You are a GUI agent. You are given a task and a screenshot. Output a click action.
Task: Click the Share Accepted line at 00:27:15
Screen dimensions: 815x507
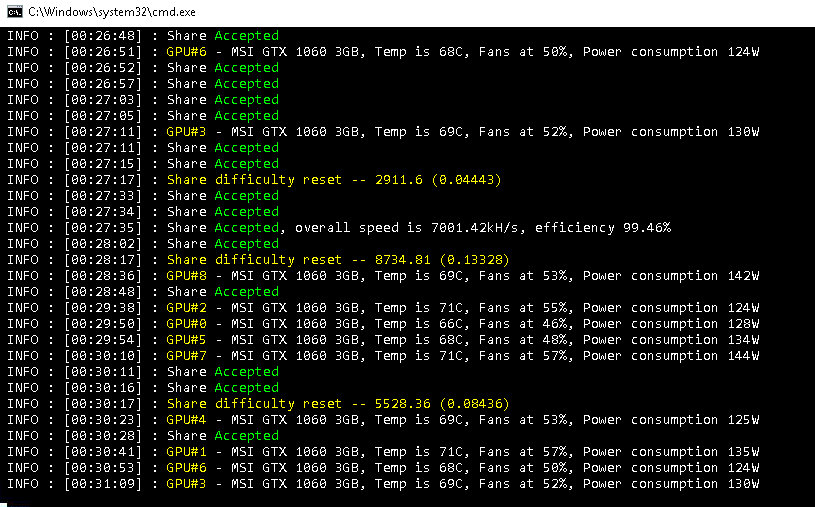pos(143,164)
